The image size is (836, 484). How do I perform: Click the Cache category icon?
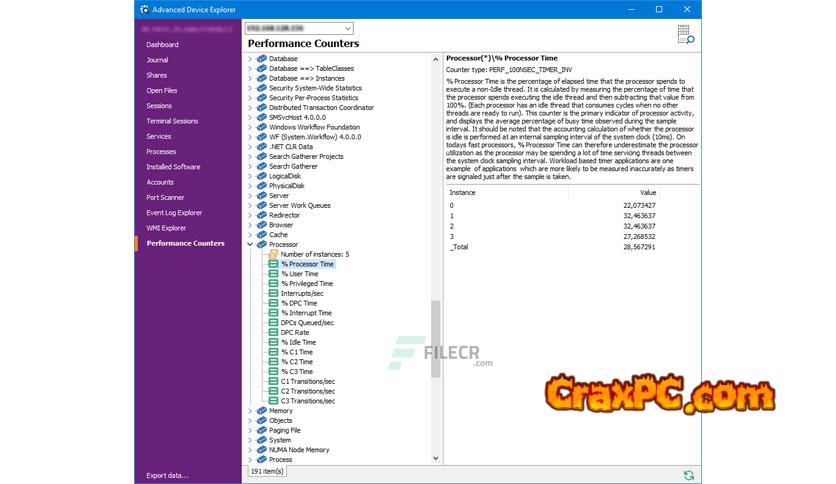[261, 235]
